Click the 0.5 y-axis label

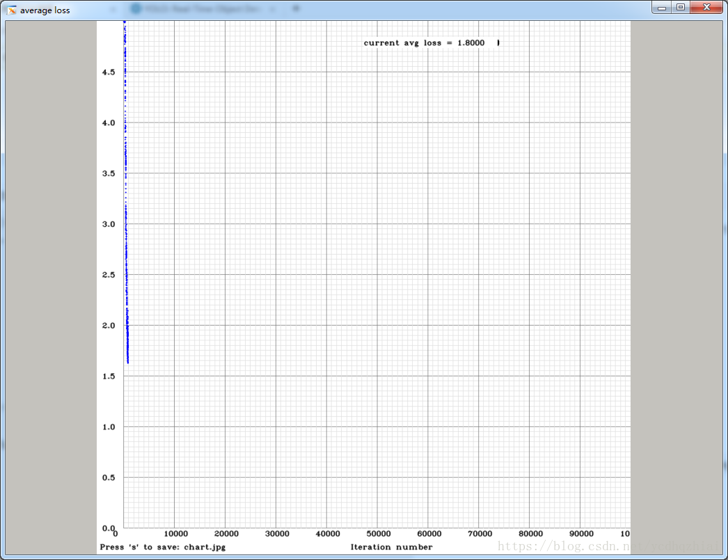(109, 477)
